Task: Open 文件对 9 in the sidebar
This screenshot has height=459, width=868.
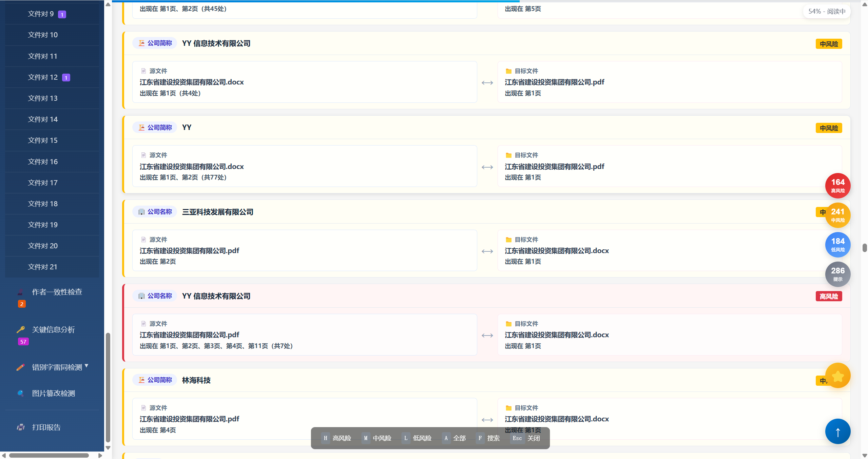Action: [x=52, y=14]
